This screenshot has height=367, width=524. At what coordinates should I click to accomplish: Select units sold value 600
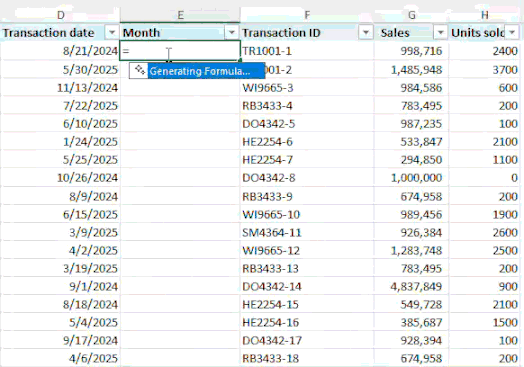point(485,88)
